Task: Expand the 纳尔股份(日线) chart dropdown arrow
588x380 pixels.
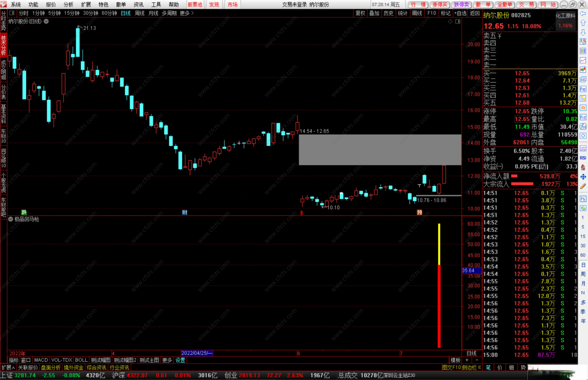Action: click(46, 22)
